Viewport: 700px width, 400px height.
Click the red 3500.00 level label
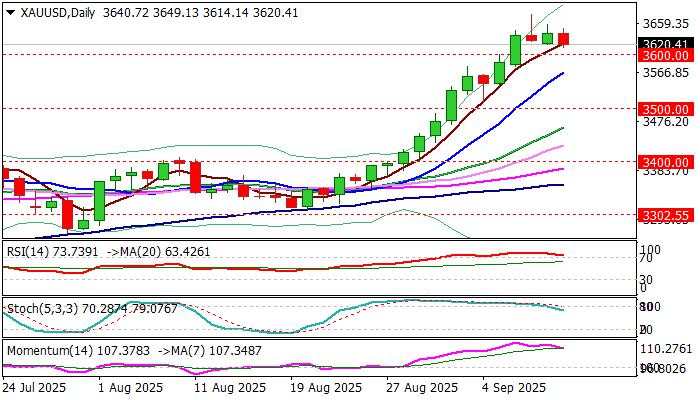(x=666, y=109)
